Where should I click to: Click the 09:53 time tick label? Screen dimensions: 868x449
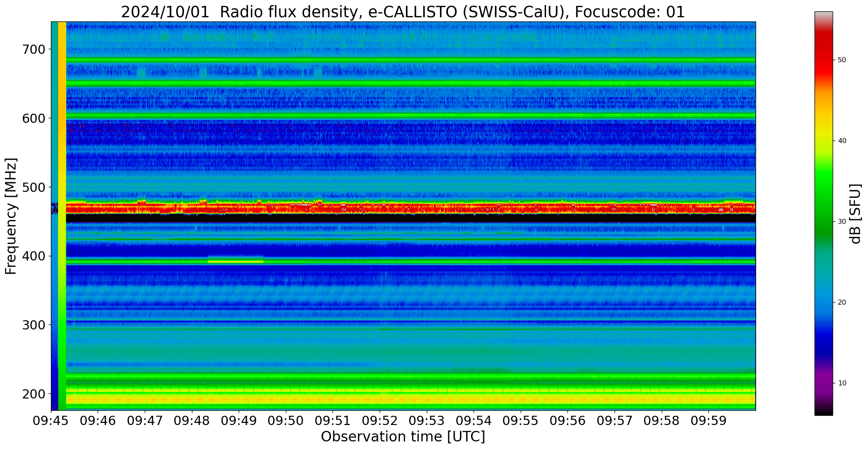(x=427, y=421)
